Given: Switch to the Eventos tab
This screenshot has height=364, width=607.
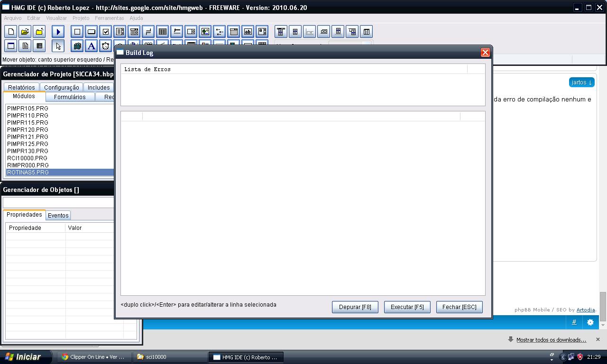Looking at the screenshot, I should pyautogui.click(x=58, y=215).
